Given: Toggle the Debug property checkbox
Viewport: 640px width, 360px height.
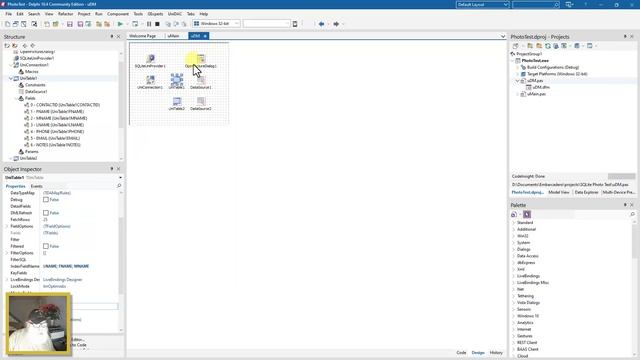Looking at the screenshot, I should point(46,200).
